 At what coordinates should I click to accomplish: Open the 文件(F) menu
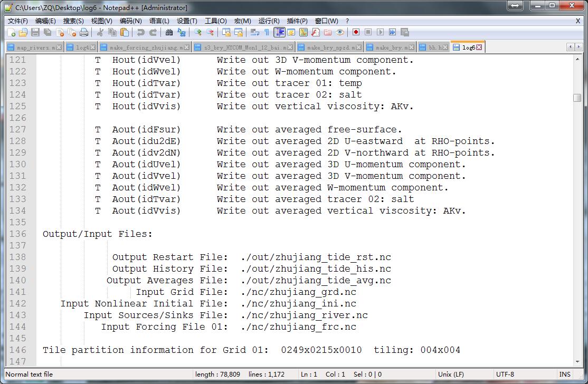[x=17, y=21]
